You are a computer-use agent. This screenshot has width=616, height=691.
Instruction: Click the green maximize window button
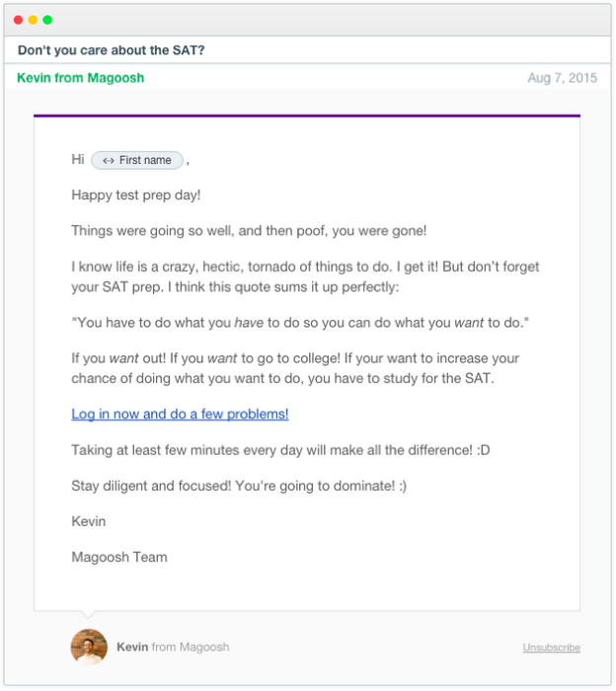point(47,20)
